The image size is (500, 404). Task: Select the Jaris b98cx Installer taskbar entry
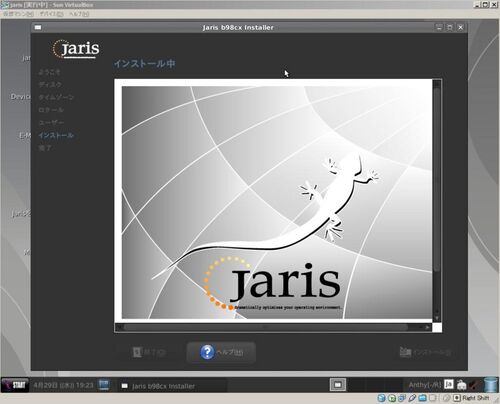[172, 386]
